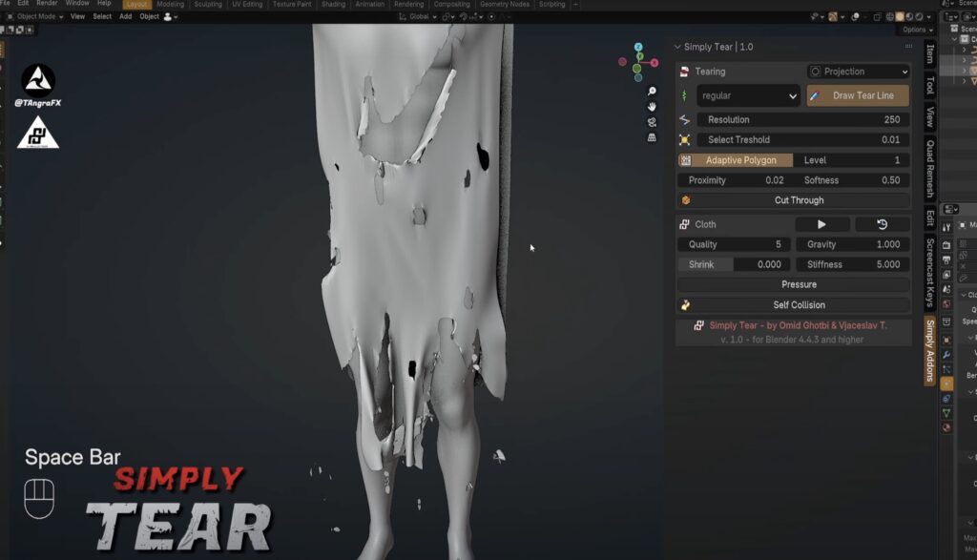Viewport: 977px width, 560px height.
Task: Open the Material properties tab icon
Action: [x=946, y=428]
